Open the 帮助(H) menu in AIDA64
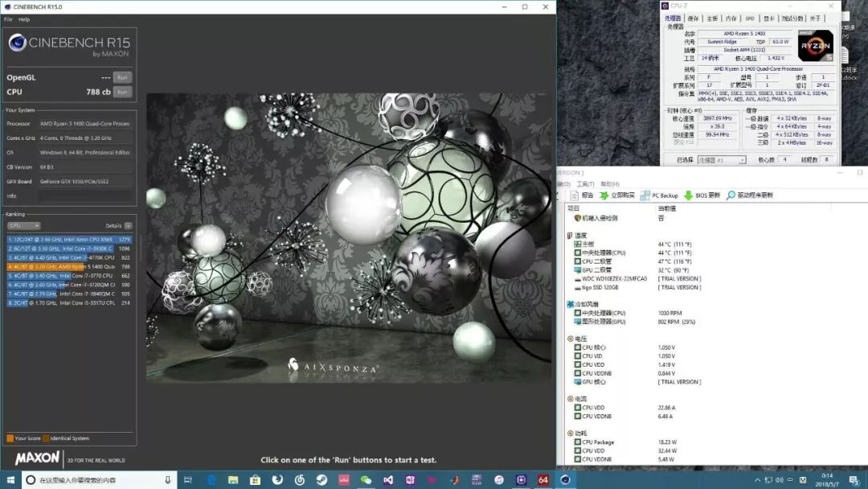868x489 pixels. click(609, 184)
